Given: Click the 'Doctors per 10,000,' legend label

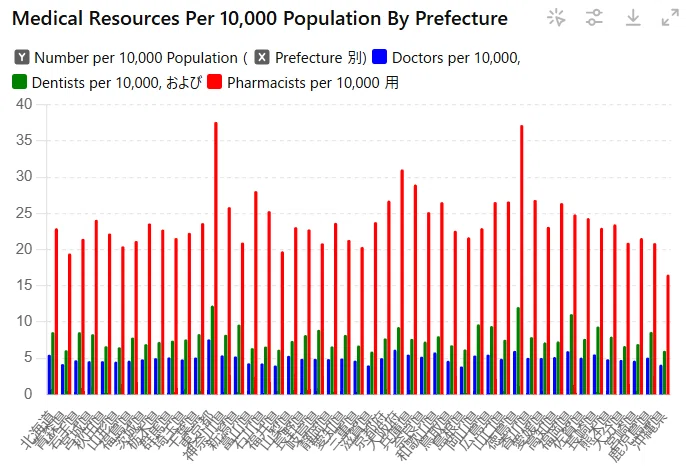Looking at the screenshot, I should 456,58.
